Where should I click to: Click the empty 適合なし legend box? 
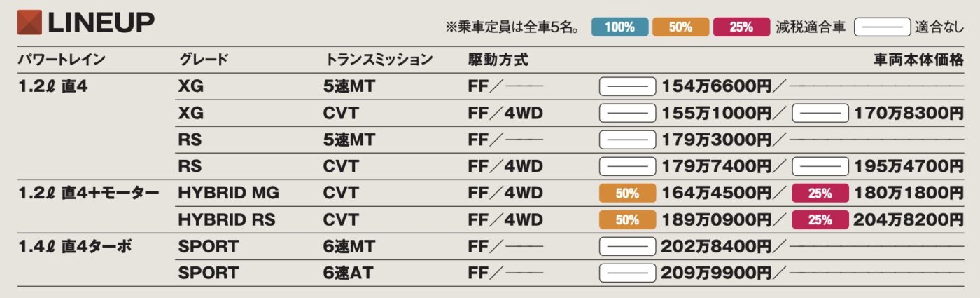click(x=881, y=27)
